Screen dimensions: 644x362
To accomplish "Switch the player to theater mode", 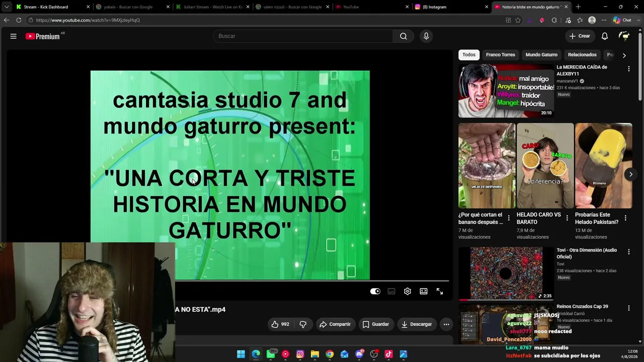I will 424,291.
